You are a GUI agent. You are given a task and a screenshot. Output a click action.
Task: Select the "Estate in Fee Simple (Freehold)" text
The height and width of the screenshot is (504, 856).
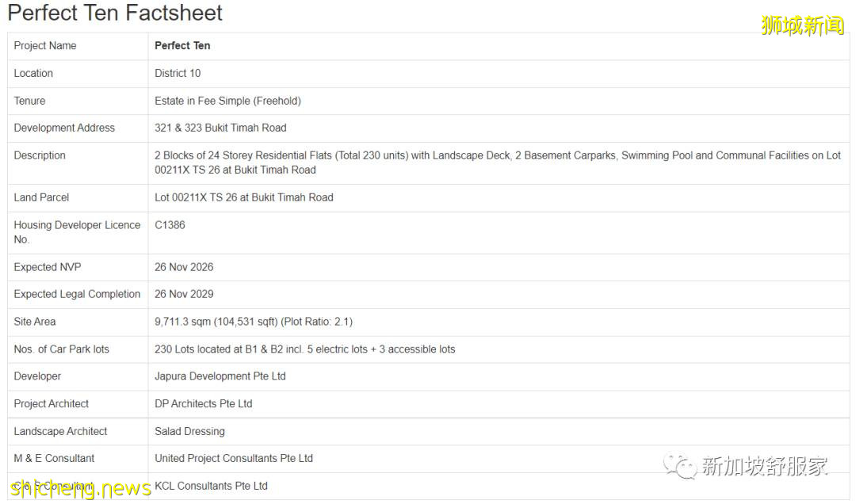click(x=227, y=101)
